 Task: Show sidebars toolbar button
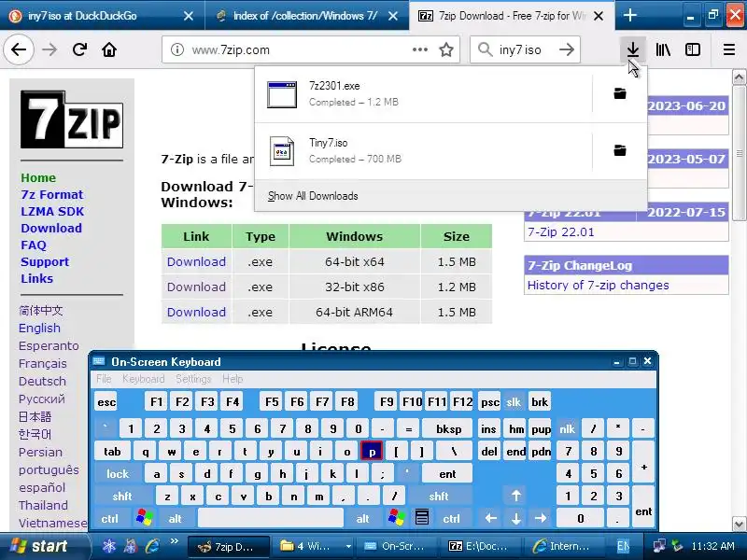click(693, 49)
